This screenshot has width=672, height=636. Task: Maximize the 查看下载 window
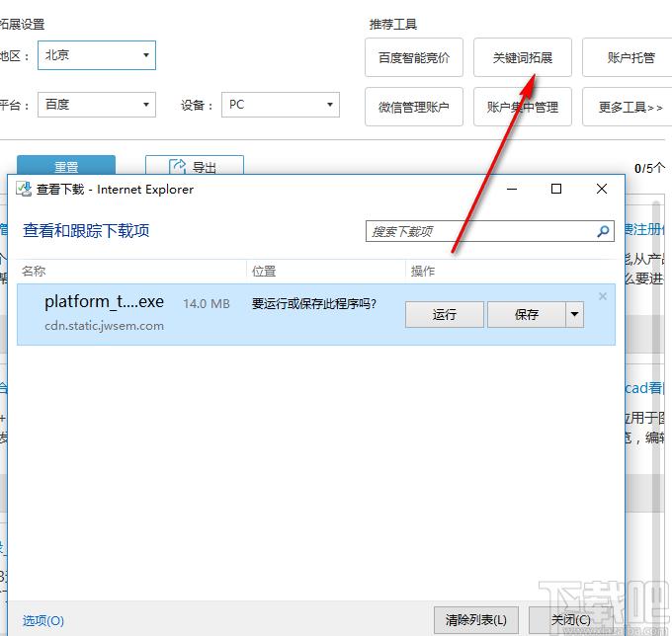pyautogui.click(x=556, y=189)
